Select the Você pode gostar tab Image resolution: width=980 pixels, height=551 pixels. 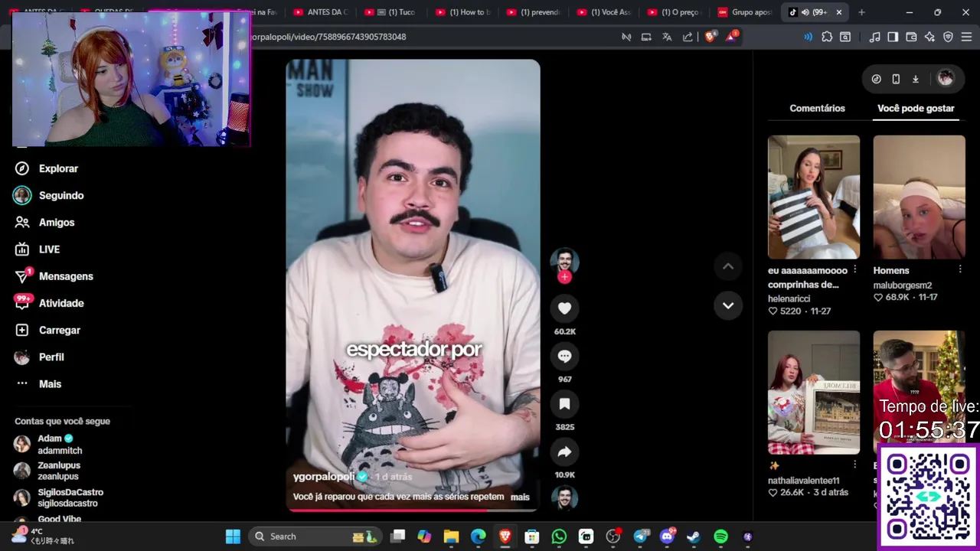point(916,108)
